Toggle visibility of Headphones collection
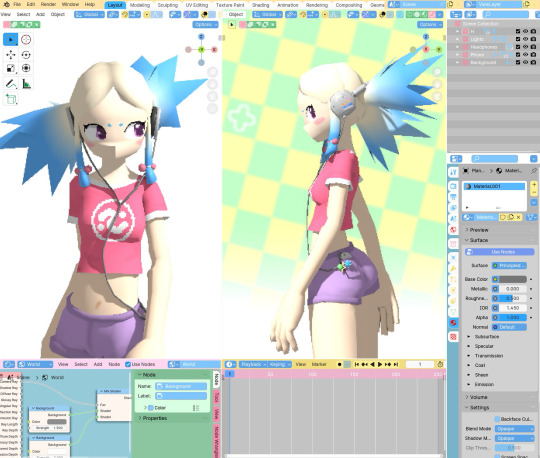The width and height of the screenshot is (540, 458). (x=526, y=46)
